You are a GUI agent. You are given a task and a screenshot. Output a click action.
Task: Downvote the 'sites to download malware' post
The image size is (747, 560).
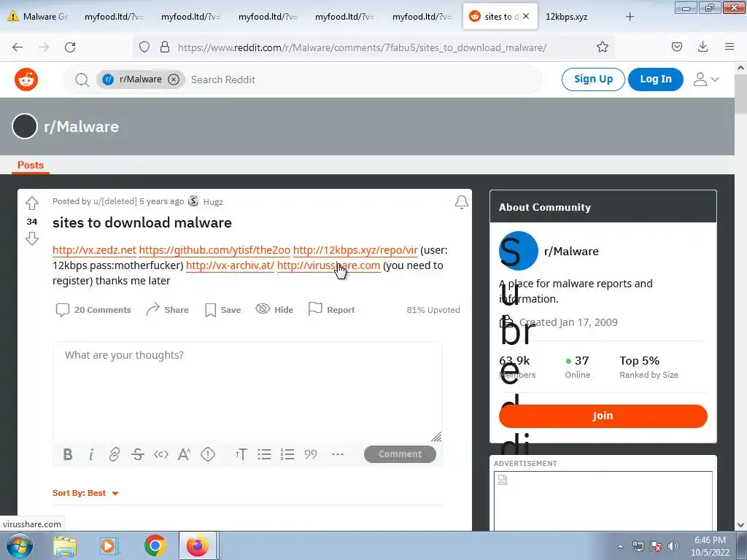click(x=32, y=238)
